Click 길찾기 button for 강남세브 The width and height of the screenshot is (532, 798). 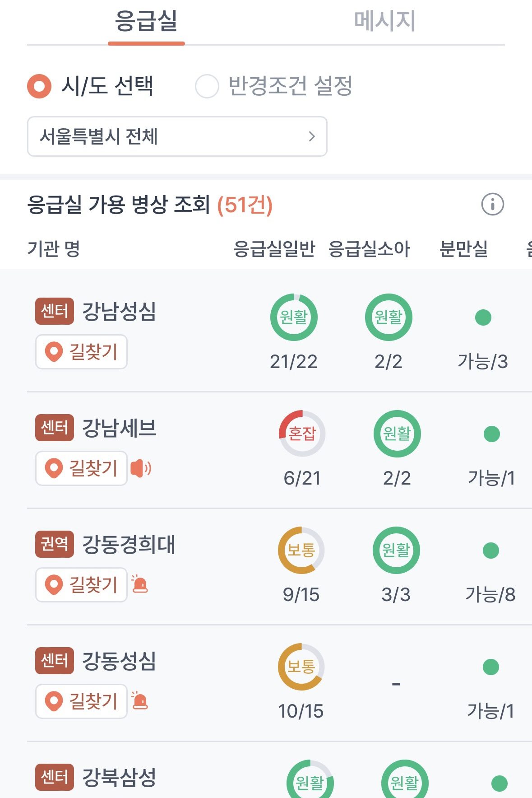(82, 468)
